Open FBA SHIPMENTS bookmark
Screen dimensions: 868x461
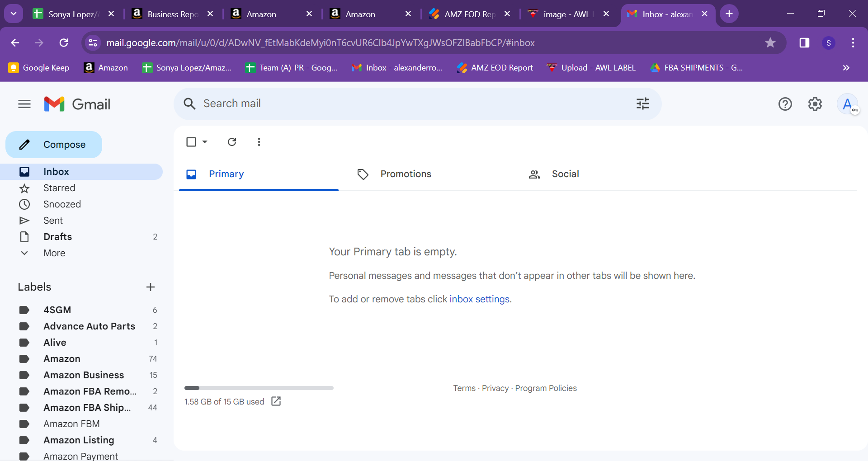click(x=696, y=68)
